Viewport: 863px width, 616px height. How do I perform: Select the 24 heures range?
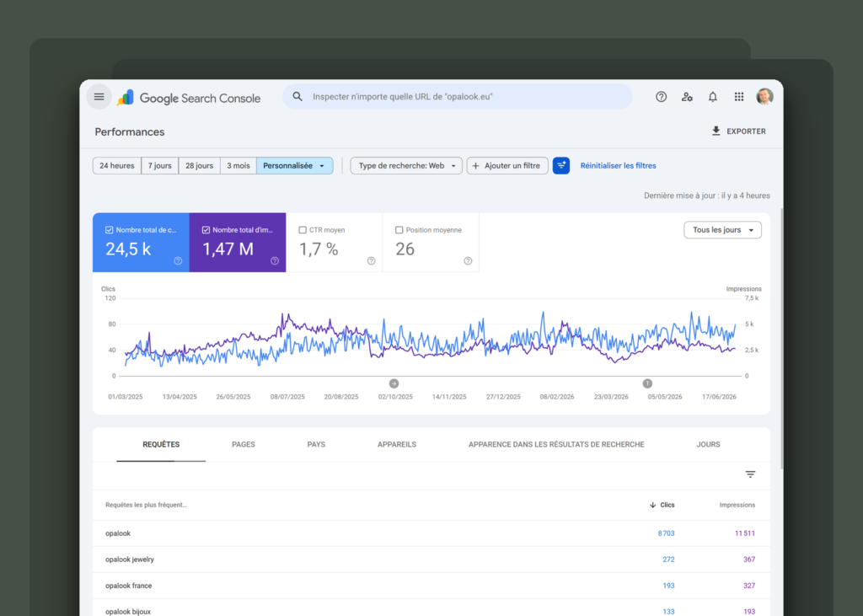click(x=116, y=166)
